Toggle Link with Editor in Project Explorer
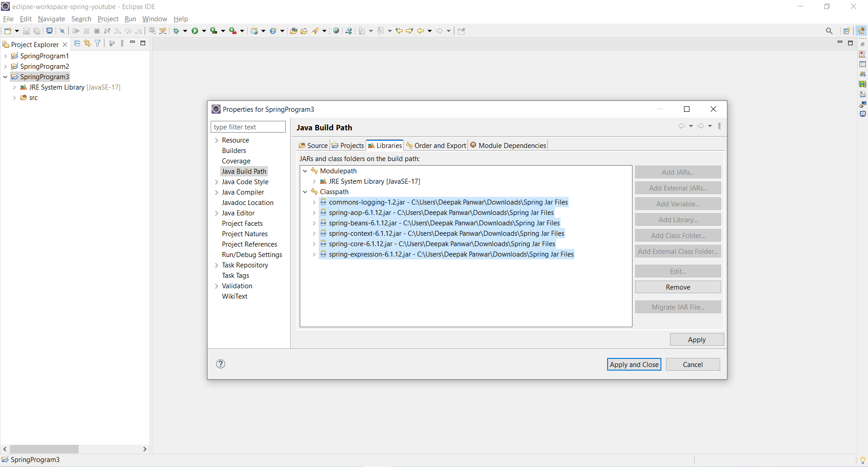The width and height of the screenshot is (868, 467). click(87, 43)
